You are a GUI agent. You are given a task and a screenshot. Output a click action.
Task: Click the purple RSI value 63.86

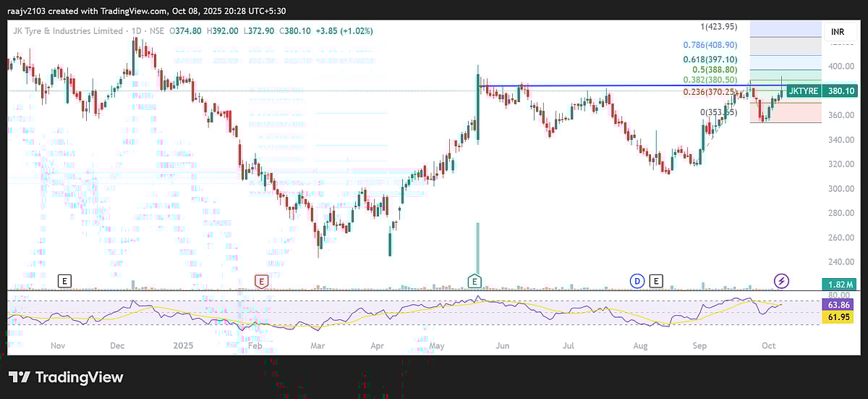click(841, 305)
